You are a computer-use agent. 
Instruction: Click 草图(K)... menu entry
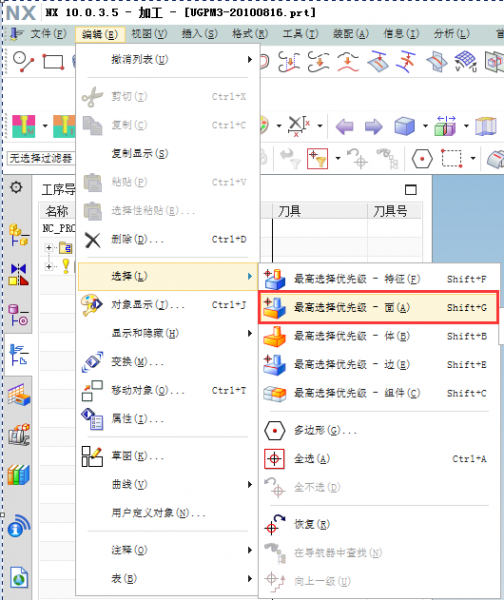[168, 456]
